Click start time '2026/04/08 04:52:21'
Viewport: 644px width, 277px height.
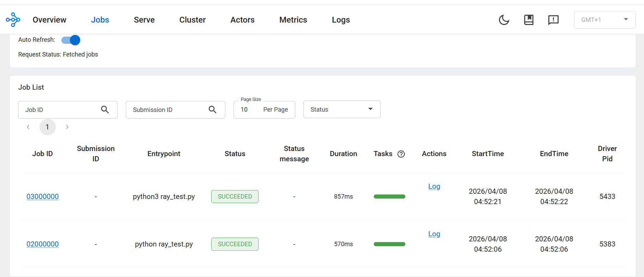(488, 197)
